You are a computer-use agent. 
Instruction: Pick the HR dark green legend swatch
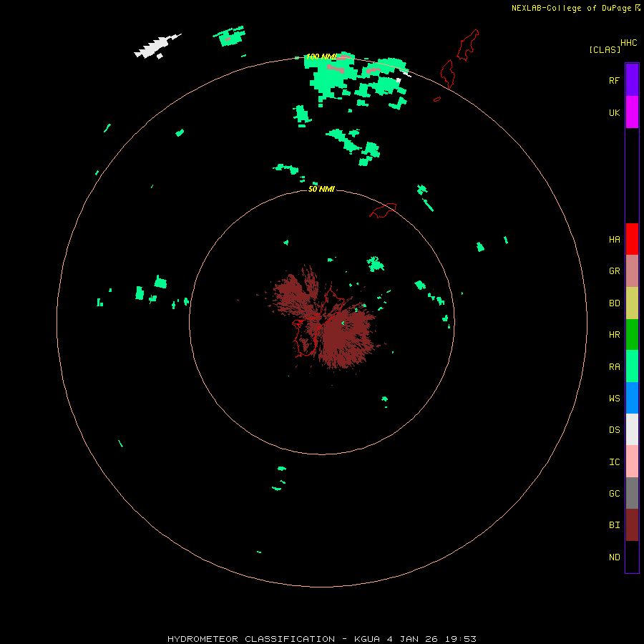[632, 335]
